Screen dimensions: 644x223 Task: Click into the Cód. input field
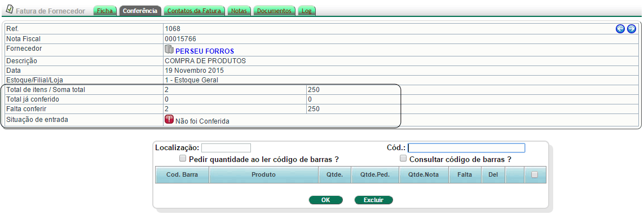point(466,148)
